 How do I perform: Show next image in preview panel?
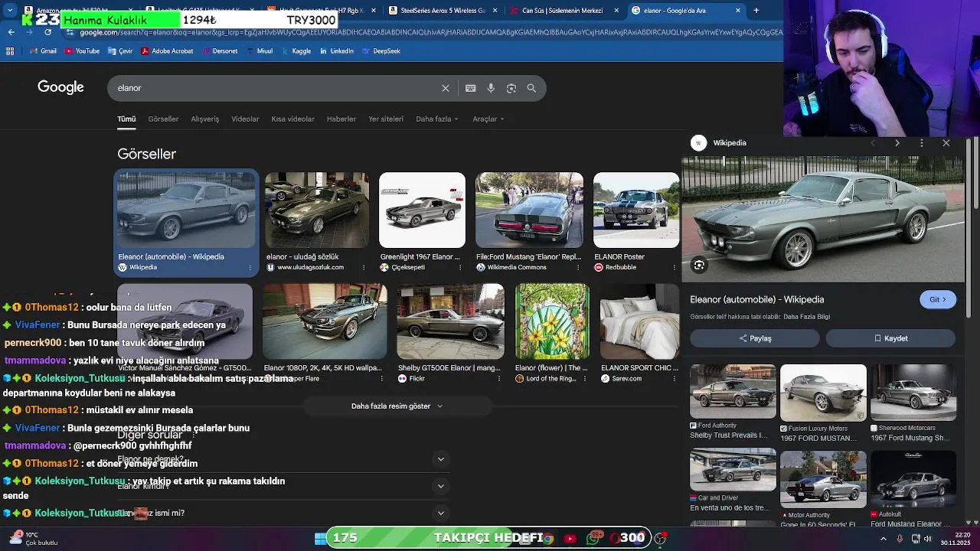tap(897, 143)
